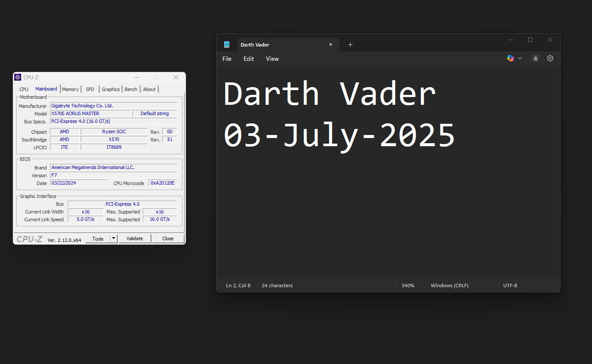Click unsaved changes dot on Darth Vader tab

tap(331, 44)
